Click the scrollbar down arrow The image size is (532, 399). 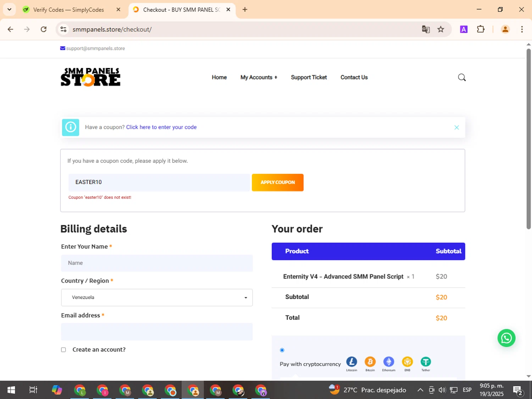pos(528,376)
